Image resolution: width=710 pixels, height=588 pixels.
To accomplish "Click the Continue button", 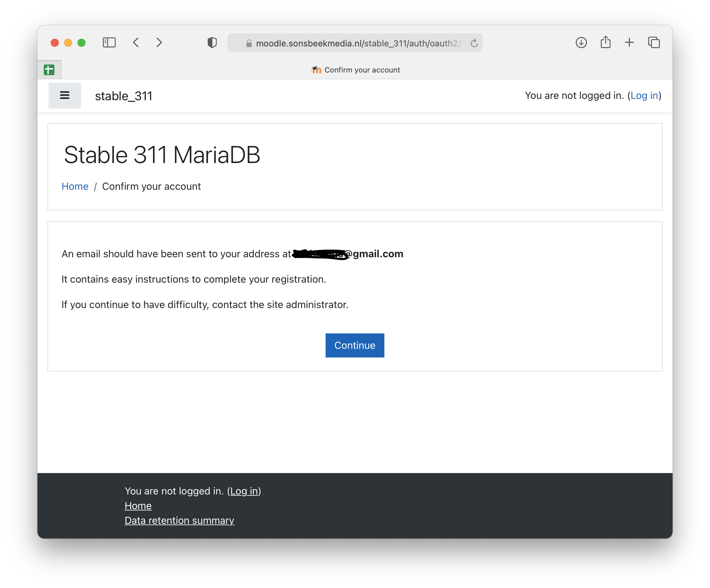I will point(355,345).
